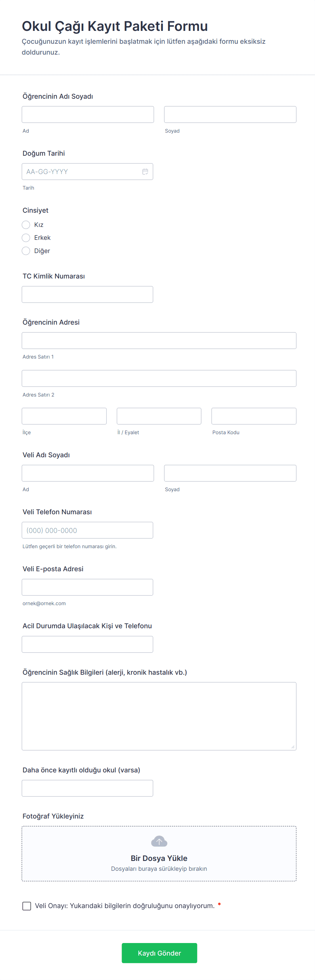The width and height of the screenshot is (315, 980).
Task: Click Bir Dosya Yükle upload area
Action: pyautogui.click(x=159, y=858)
